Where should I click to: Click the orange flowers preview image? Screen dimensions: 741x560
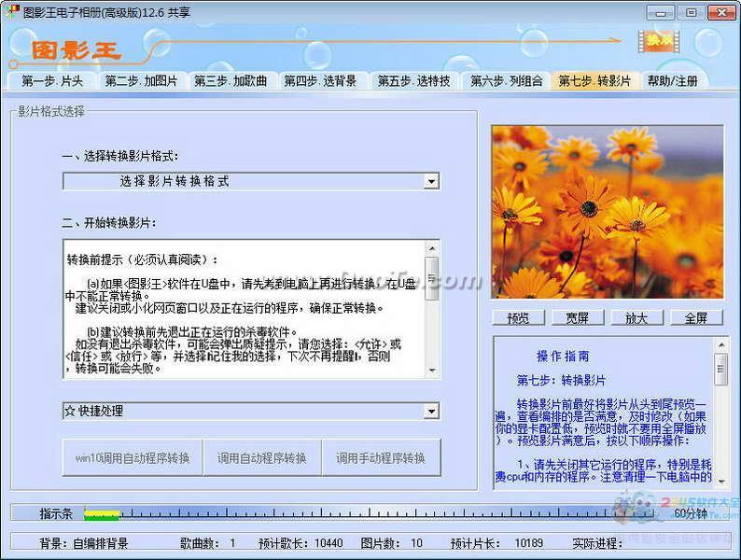[x=608, y=212]
